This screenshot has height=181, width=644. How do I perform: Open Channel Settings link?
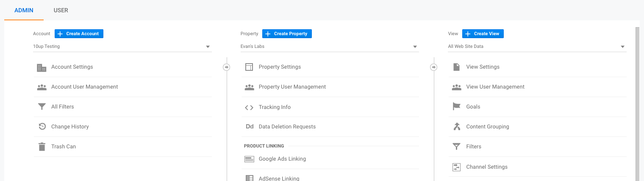click(487, 167)
